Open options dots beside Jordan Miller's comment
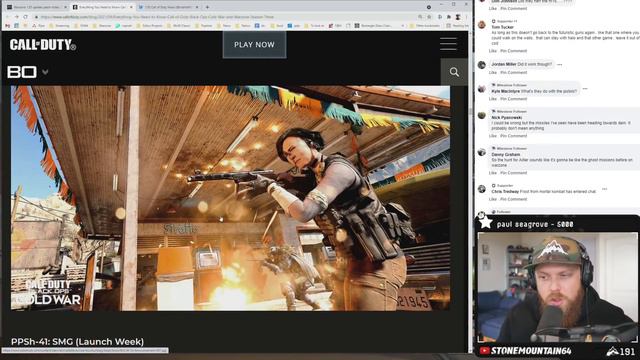640x360 pixels. tap(560, 64)
